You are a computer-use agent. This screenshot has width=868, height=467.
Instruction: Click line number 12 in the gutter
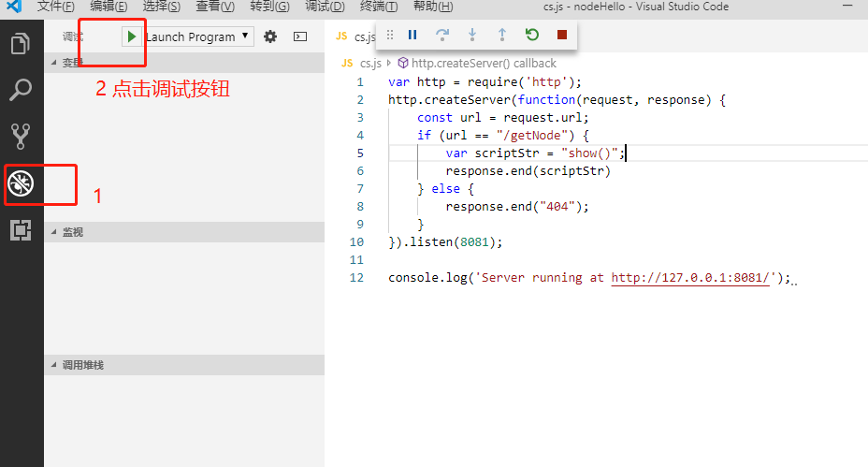click(x=356, y=278)
